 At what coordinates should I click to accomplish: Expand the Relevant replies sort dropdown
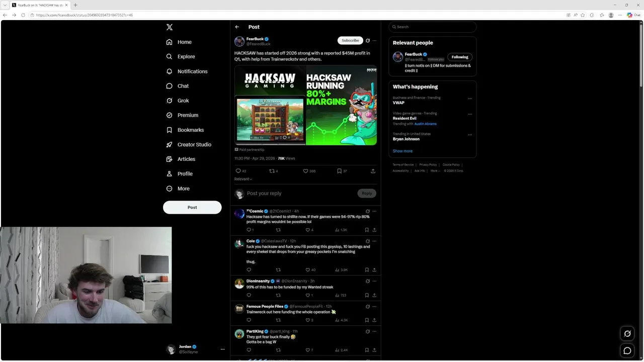[x=243, y=179]
